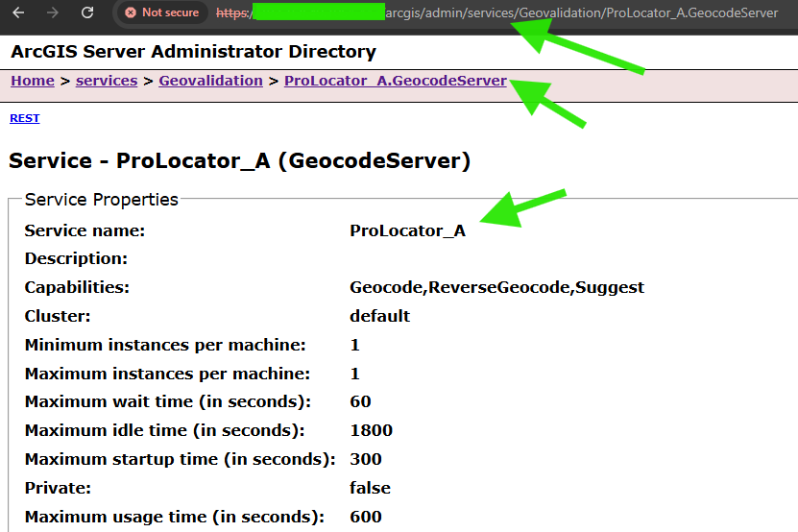Click the Service - ProLocator_A (GeocodeServer) heading
Viewport: 798px width, 532px height.
coord(239,161)
